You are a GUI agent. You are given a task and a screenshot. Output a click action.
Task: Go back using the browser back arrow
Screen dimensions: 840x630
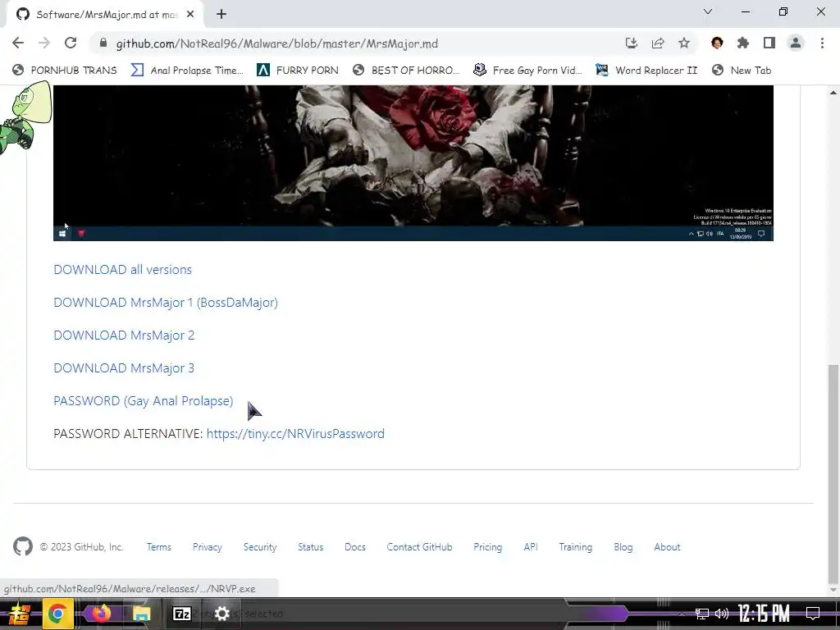18,43
